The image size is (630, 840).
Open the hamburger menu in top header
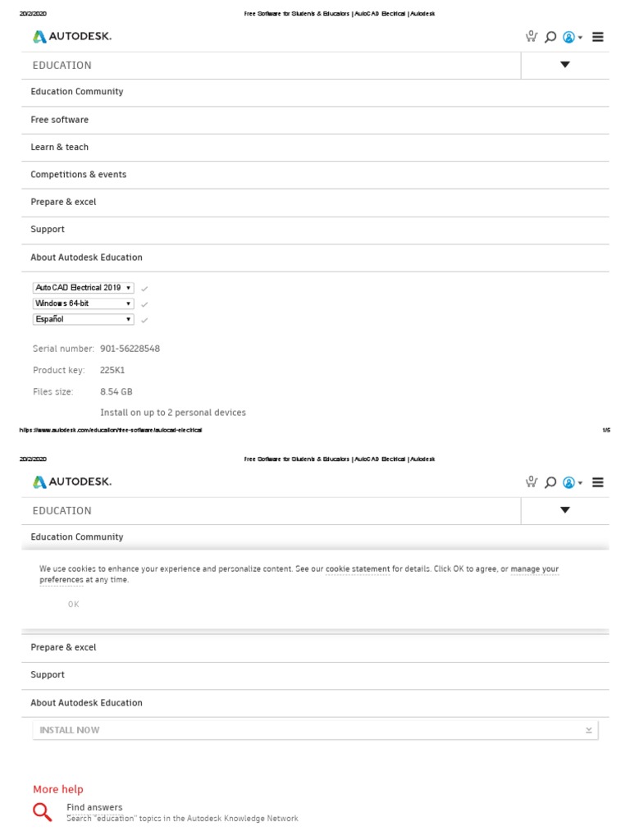coord(598,37)
